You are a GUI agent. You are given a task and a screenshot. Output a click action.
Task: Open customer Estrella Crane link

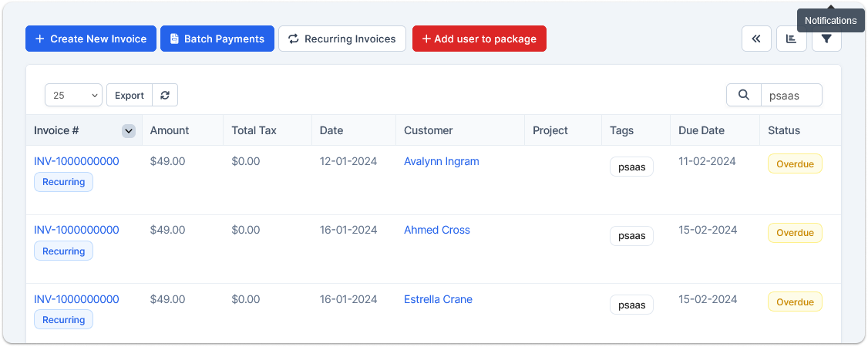438,299
